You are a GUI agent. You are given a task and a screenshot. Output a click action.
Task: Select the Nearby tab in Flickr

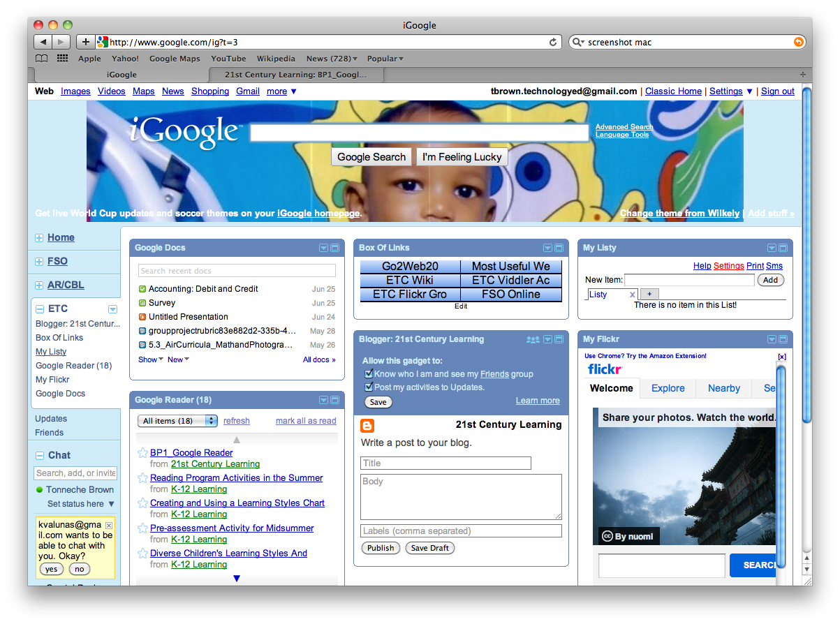723,389
